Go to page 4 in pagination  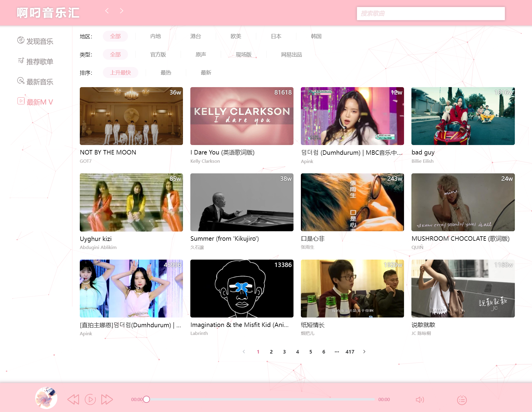click(298, 352)
